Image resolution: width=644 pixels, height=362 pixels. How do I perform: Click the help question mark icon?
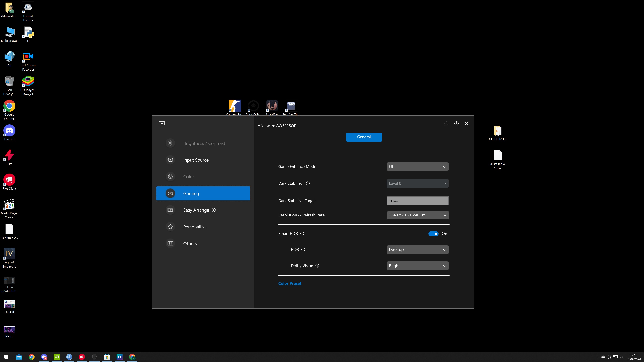pyautogui.click(x=456, y=123)
